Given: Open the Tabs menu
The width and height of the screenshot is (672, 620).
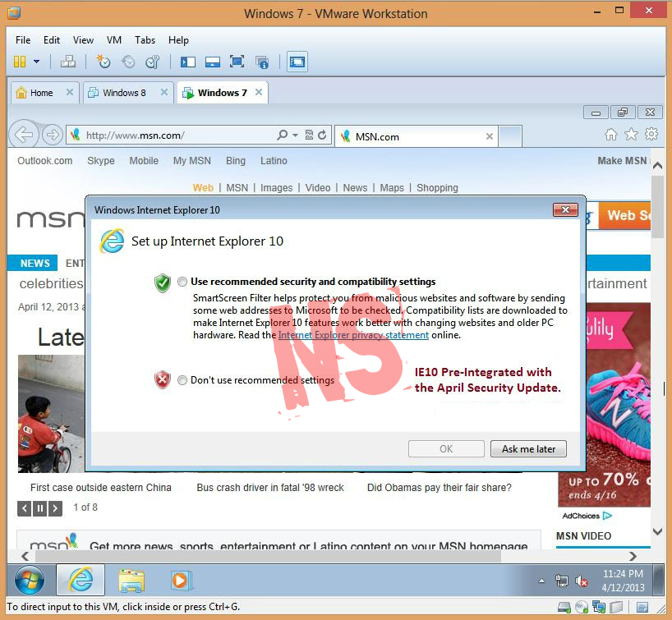Looking at the screenshot, I should tap(145, 40).
